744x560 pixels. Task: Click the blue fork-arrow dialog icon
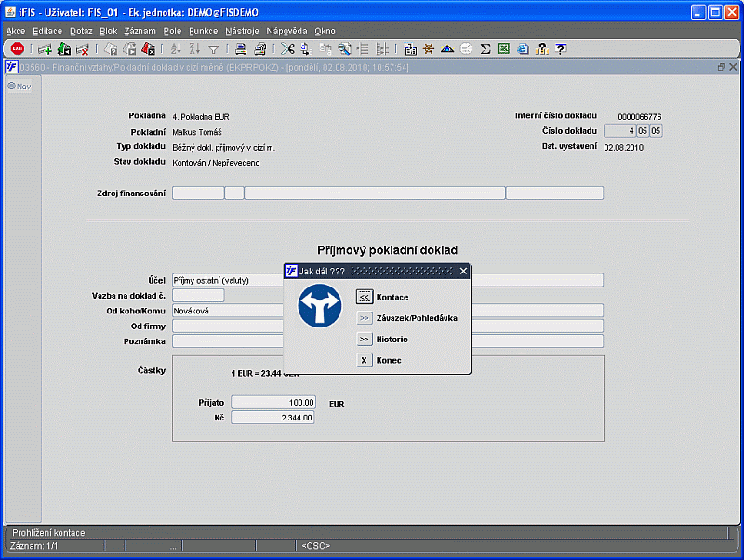pos(320,306)
